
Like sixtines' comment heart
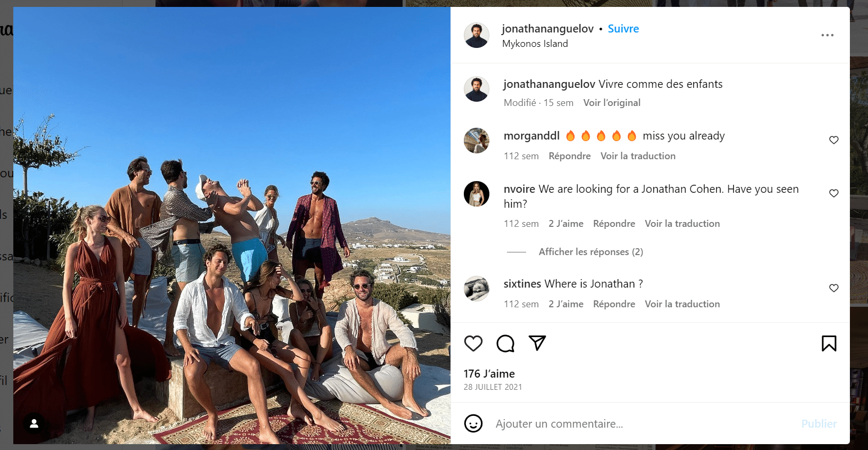pos(833,288)
